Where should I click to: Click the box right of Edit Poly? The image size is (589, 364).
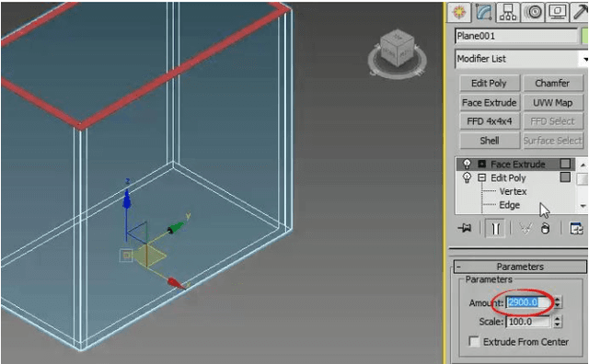pos(565,177)
